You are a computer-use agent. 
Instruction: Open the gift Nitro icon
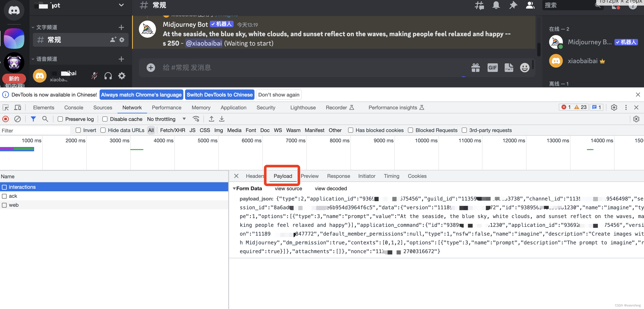point(475,68)
